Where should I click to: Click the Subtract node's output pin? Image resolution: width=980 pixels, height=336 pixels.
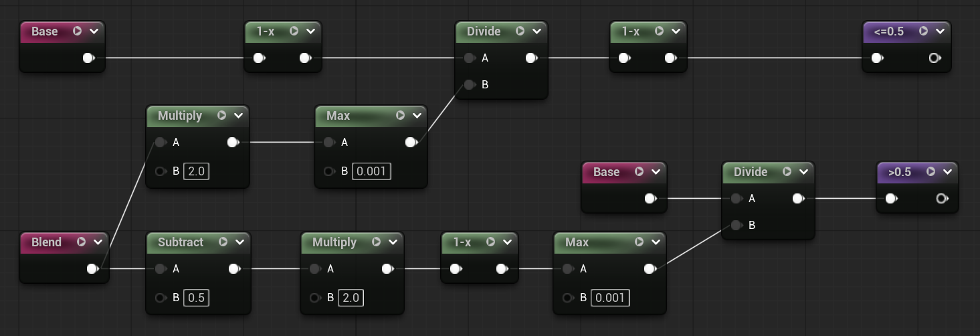click(x=235, y=269)
